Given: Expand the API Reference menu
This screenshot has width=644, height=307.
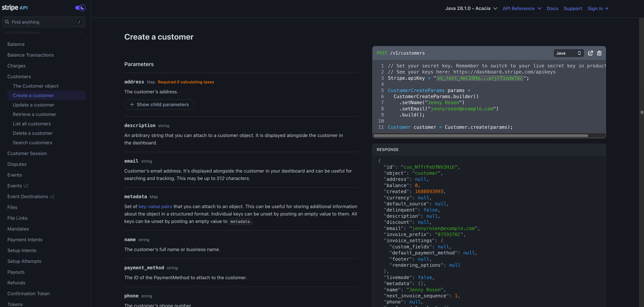Looking at the screenshot, I should [522, 8].
